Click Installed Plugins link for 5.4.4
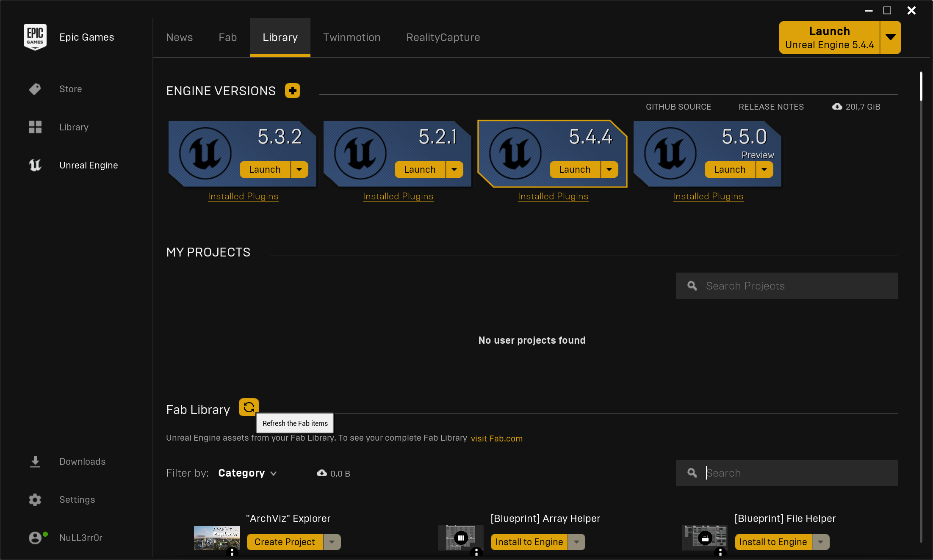933x560 pixels. (554, 196)
